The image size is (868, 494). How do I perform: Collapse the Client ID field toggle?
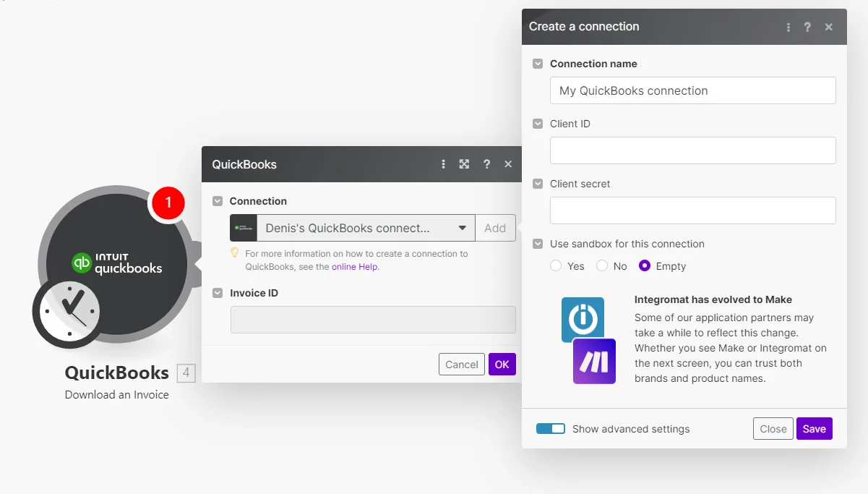click(x=538, y=124)
